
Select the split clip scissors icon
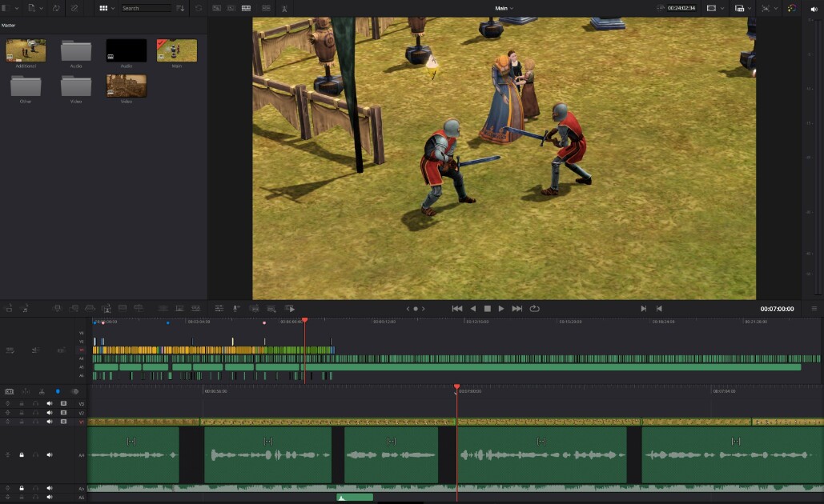pos(42,392)
